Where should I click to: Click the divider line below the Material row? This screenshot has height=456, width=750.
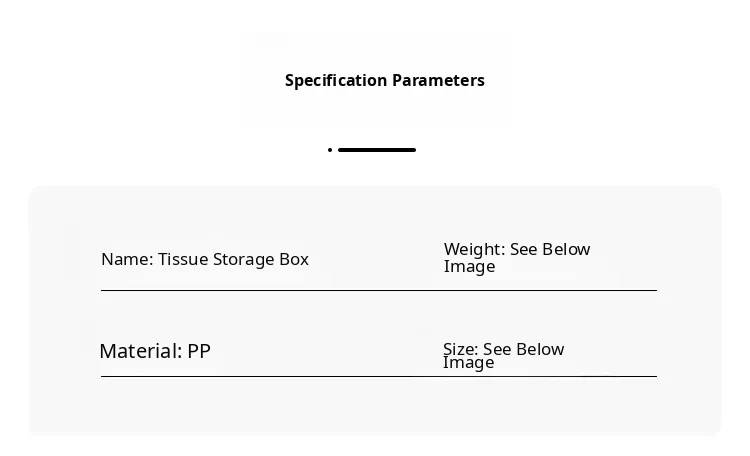point(378,377)
